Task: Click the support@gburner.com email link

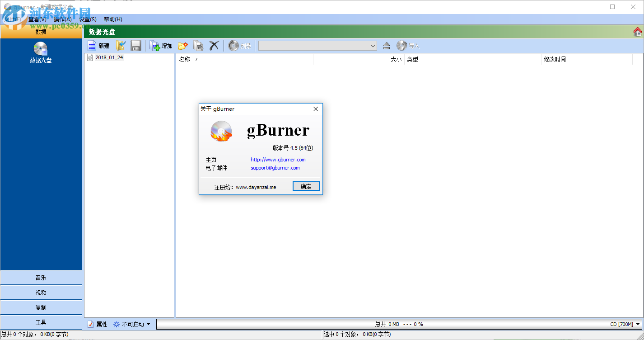Action: 275,168
